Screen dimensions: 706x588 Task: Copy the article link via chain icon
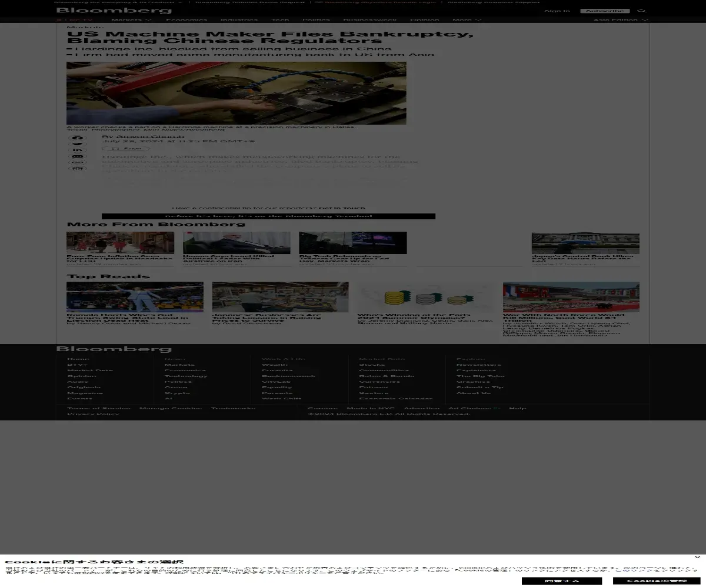tap(78, 162)
